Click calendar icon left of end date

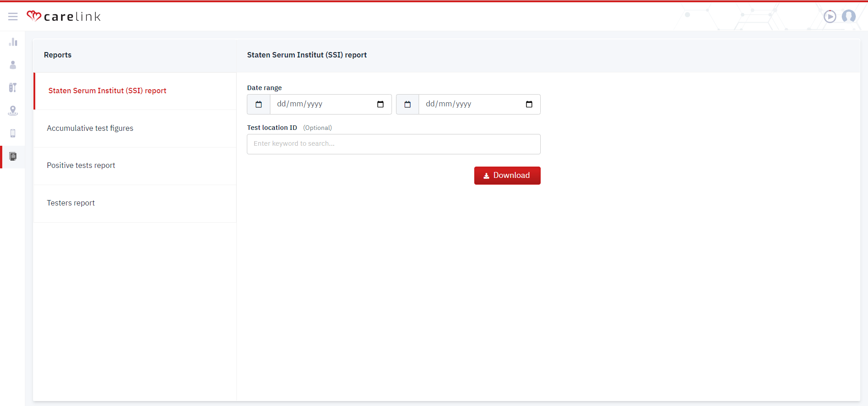pyautogui.click(x=407, y=105)
